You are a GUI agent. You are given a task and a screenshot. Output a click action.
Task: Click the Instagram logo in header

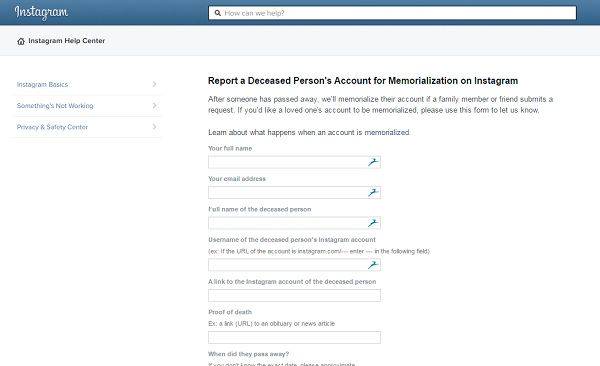click(41, 13)
